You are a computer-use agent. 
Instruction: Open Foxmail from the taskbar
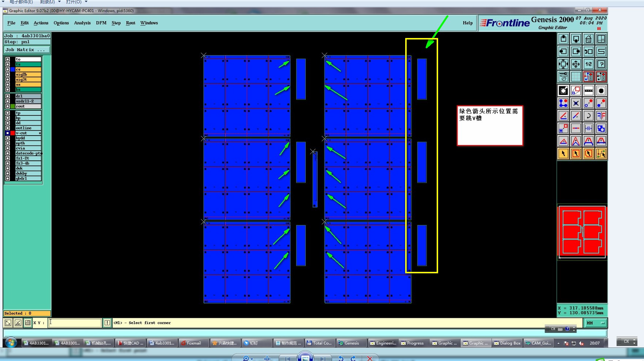pos(194,343)
